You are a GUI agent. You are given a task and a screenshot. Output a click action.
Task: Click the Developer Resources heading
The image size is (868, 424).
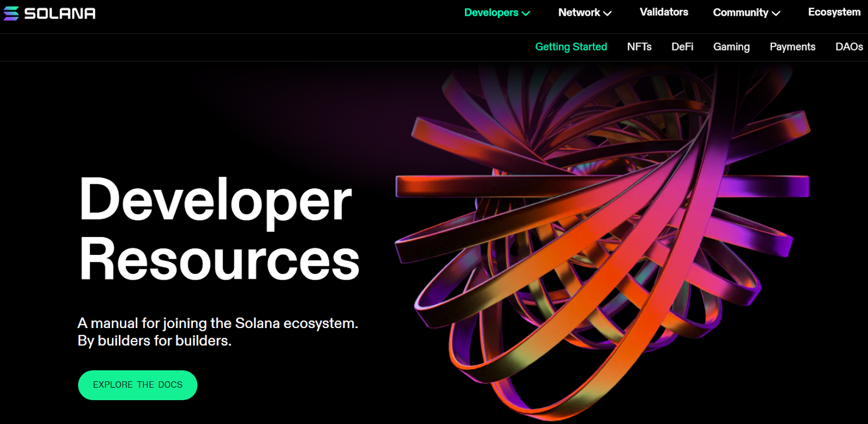[x=219, y=229]
